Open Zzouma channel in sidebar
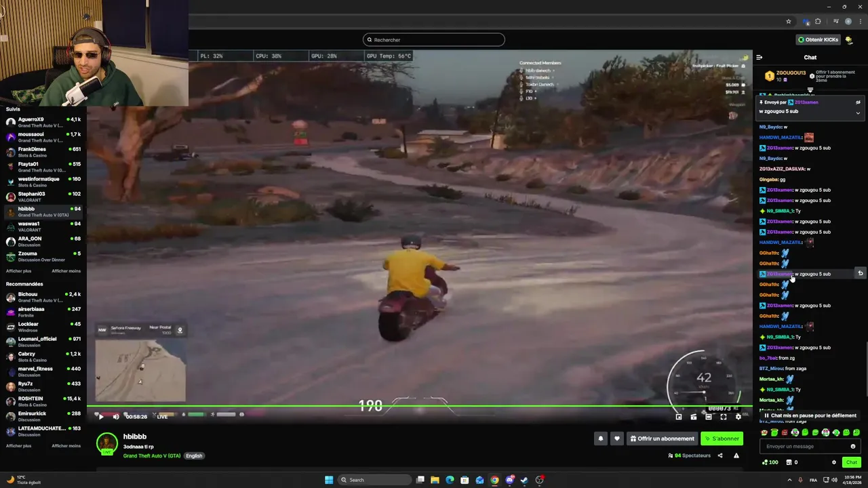 43,256
